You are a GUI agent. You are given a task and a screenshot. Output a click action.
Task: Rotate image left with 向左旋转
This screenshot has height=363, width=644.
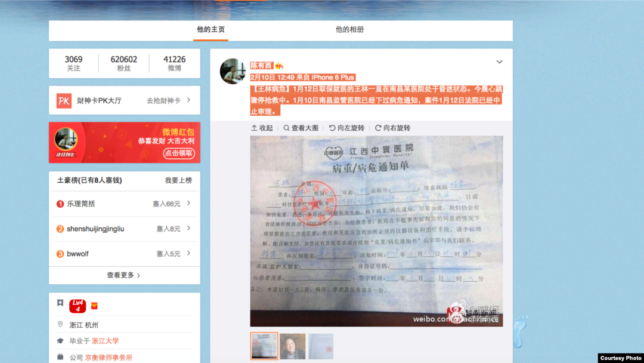point(347,128)
